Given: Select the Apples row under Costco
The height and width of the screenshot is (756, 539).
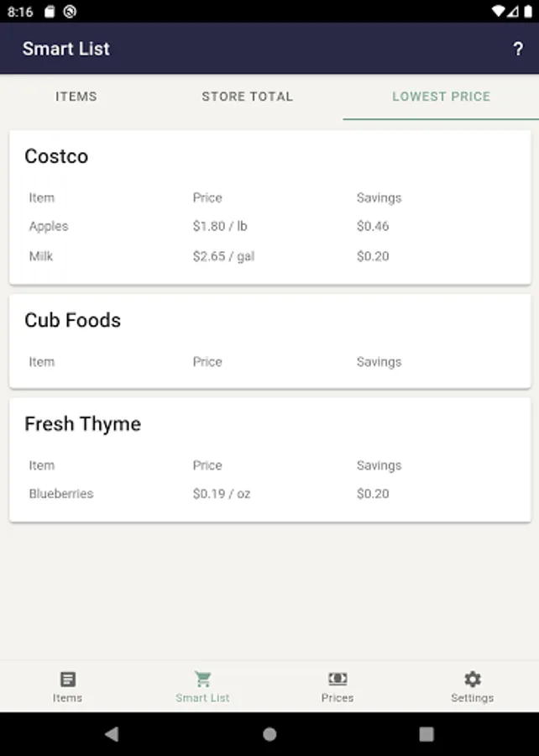Looking at the screenshot, I should click(x=49, y=226).
